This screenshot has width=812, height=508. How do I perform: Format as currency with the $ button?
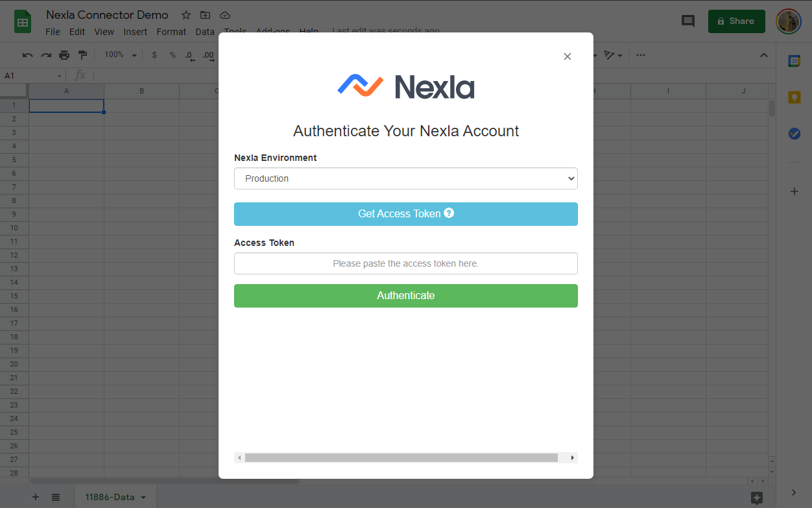coord(154,55)
